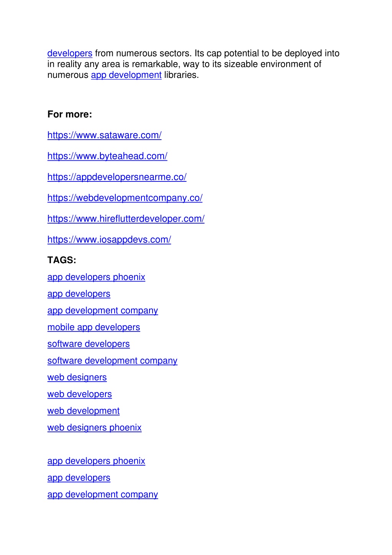The height and width of the screenshot is (555, 392).
Task: Click the first 'app developers' tag link
Action: click(x=79, y=294)
